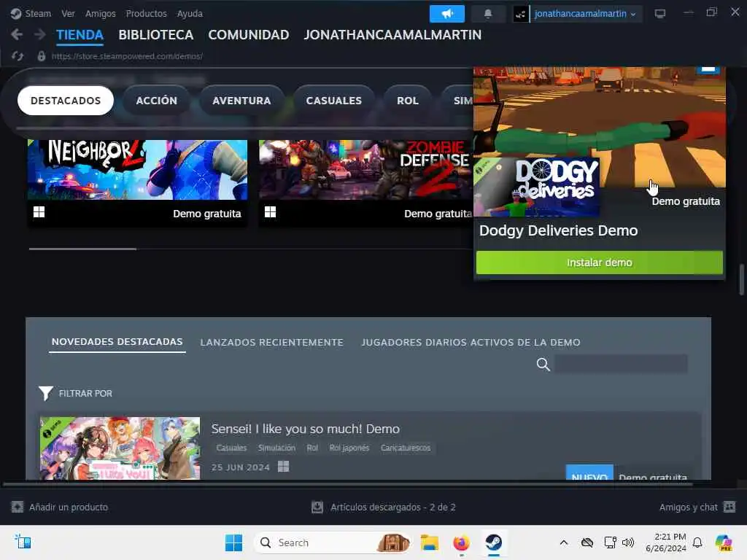Click Windows platform icon under Neighbor card
This screenshot has width=747, height=560.
point(39,212)
